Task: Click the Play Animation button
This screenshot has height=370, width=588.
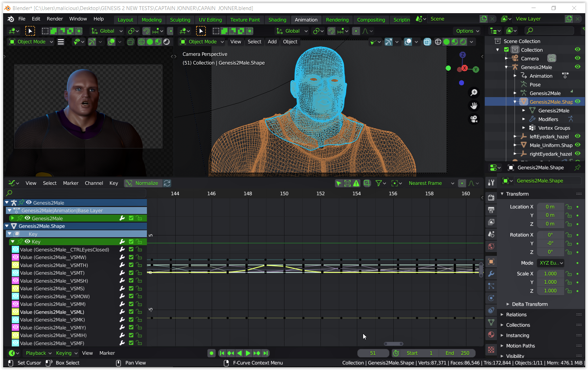Action: [x=248, y=353]
